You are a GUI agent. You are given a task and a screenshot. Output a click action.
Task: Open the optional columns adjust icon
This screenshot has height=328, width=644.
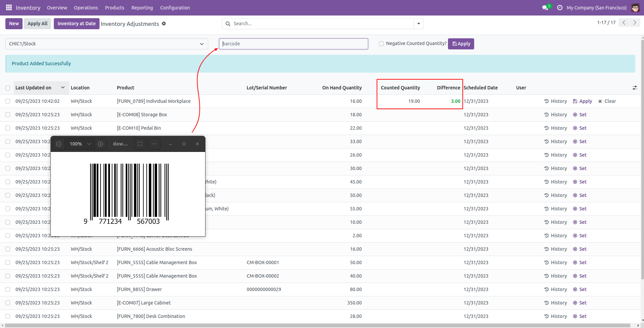(x=635, y=88)
